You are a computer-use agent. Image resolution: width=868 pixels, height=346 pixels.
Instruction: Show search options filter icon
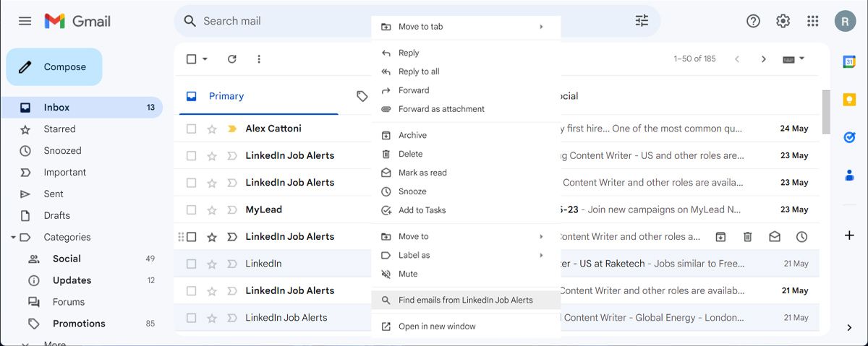642,21
